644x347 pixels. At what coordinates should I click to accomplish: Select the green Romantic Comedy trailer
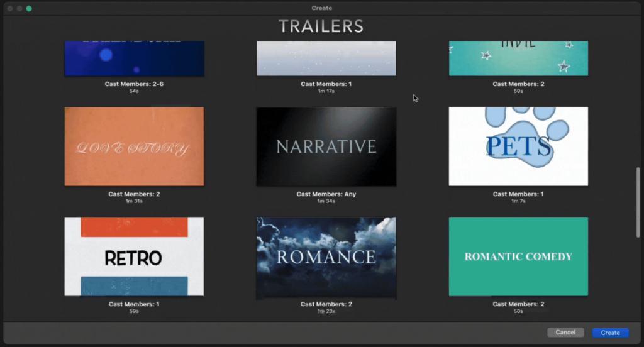pos(518,256)
